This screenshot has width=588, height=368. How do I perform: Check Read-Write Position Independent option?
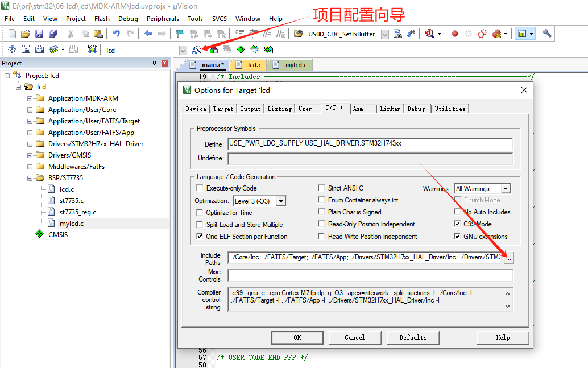(x=321, y=237)
